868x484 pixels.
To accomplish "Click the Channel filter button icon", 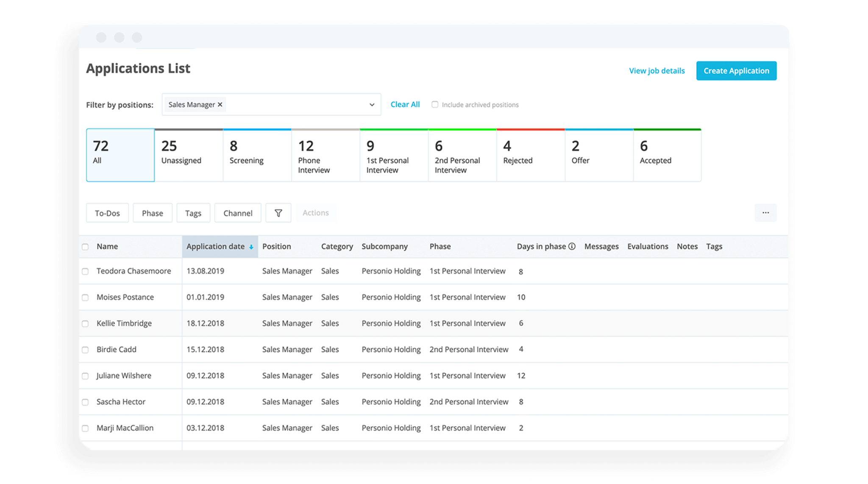I will (236, 212).
